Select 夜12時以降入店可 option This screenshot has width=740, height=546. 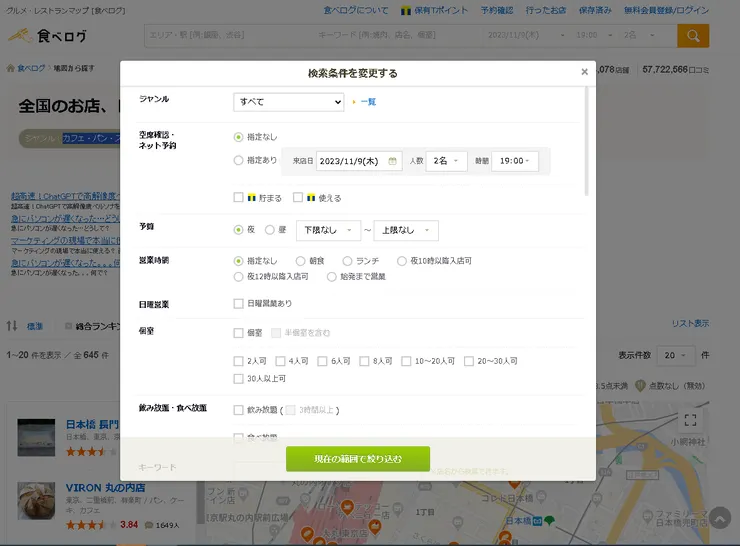click(x=238, y=277)
